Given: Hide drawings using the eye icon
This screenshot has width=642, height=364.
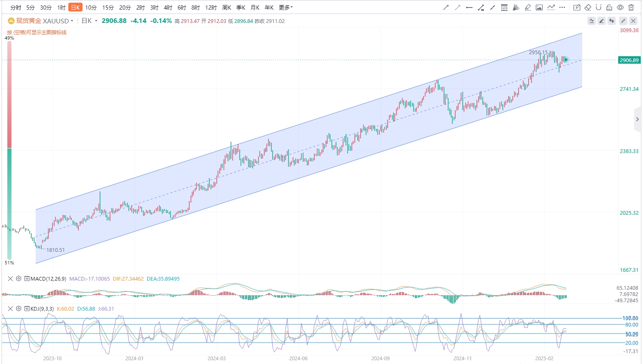Looking at the screenshot, I should pos(620,8).
